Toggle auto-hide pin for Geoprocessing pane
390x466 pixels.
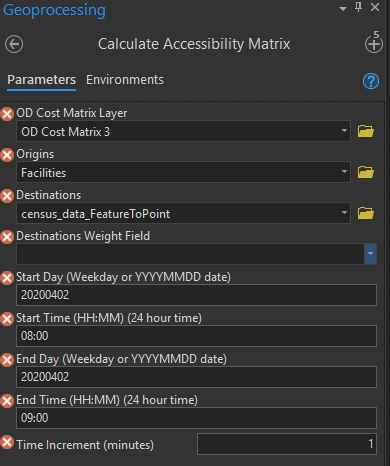[x=359, y=7]
